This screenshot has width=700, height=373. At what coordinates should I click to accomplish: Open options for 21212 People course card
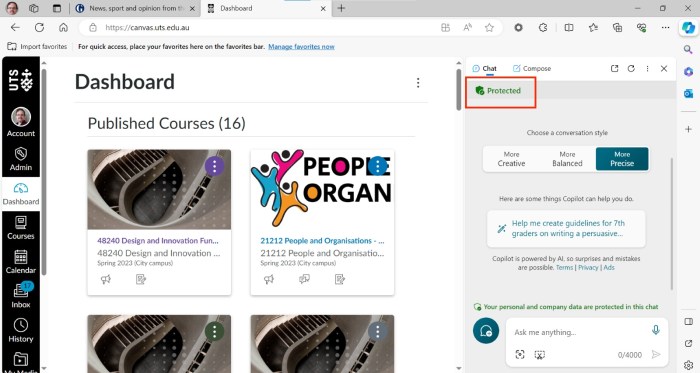click(x=378, y=166)
